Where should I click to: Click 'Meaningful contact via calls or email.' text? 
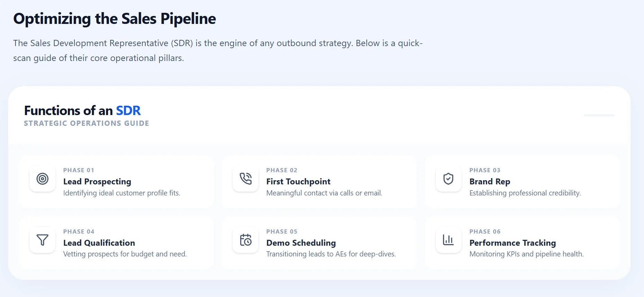tap(324, 193)
